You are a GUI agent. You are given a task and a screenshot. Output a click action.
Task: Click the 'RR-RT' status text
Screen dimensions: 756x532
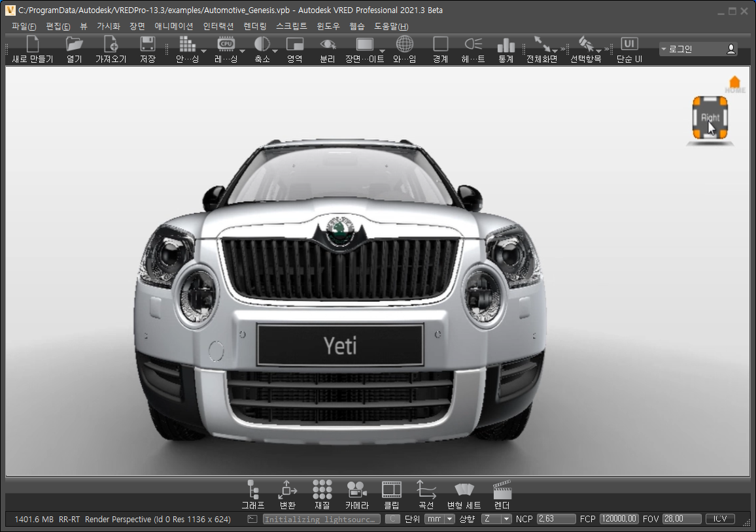tap(69, 520)
